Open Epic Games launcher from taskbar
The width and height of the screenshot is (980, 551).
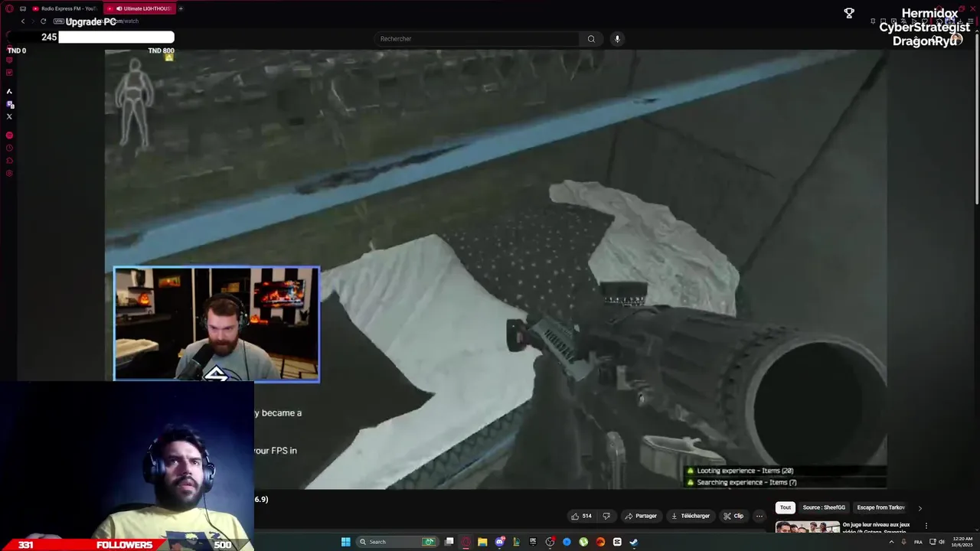[x=533, y=542]
